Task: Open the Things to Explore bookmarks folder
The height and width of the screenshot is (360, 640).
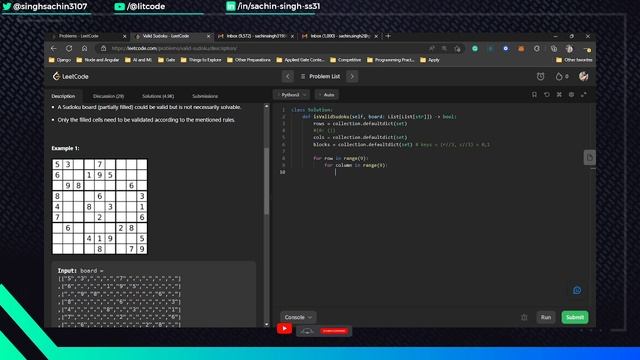Action: coord(201,60)
